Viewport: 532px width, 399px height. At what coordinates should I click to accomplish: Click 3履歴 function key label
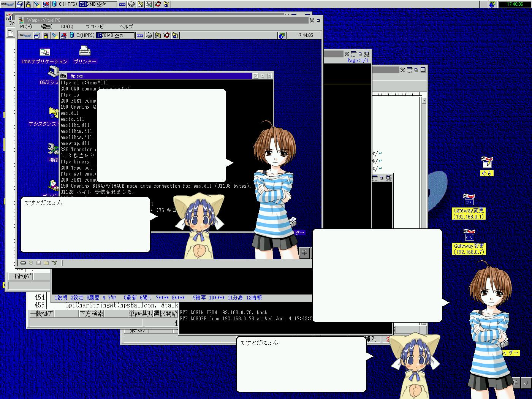[x=93, y=298]
